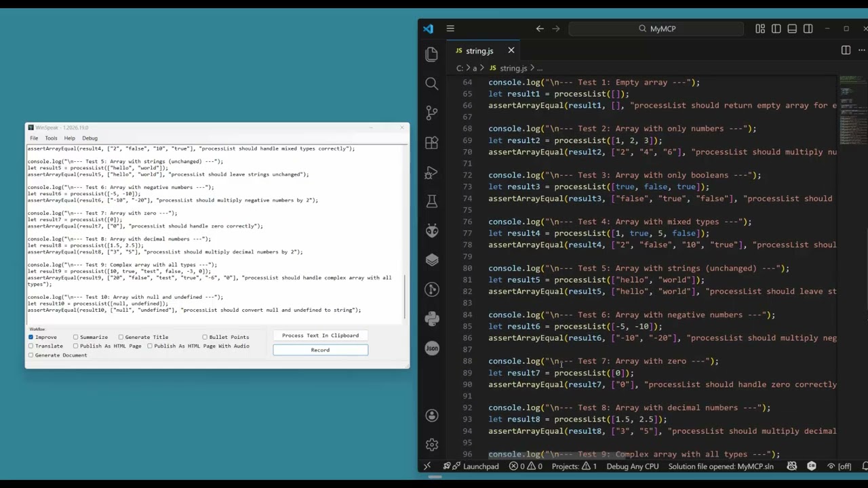
Task: Click Debug Any CPU in status bar
Action: (633, 466)
